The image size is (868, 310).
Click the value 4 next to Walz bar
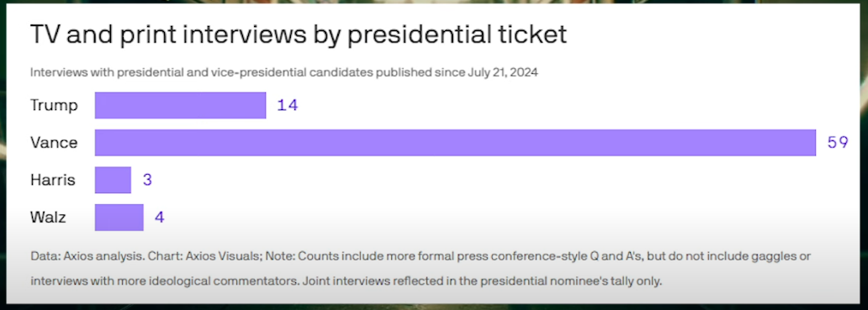[x=160, y=217]
